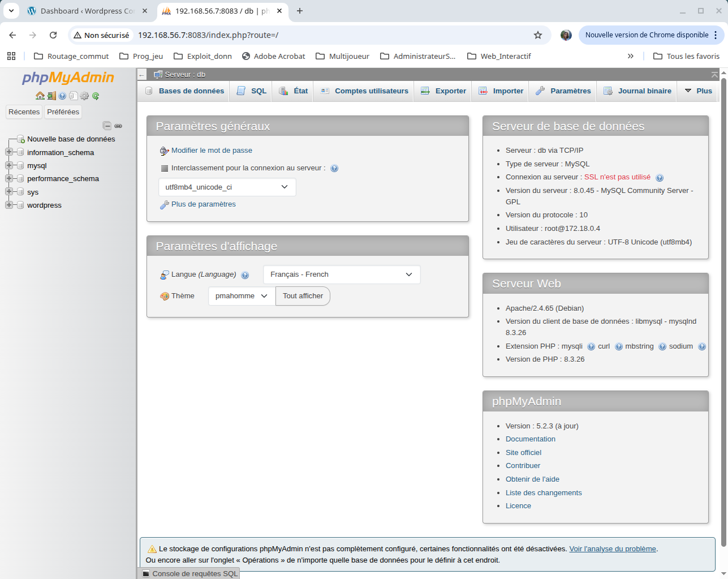Click the exit door logout icon
This screenshot has width=728, height=579.
pos(51,96)
